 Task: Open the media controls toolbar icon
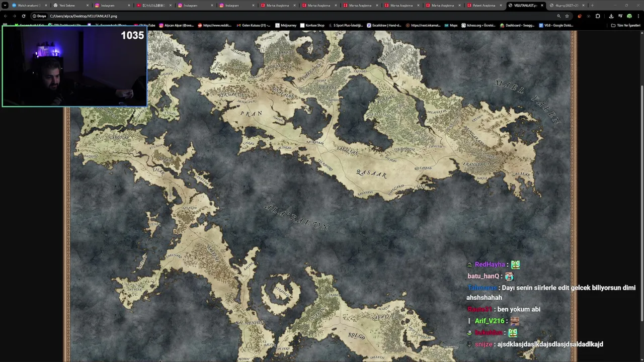point(620,16)
